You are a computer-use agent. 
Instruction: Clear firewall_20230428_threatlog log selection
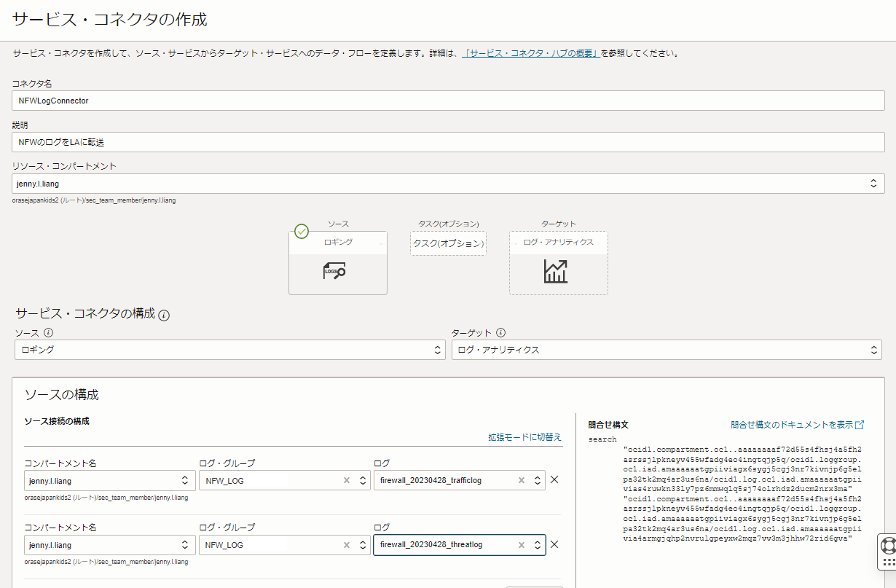(x=522, y=545)
